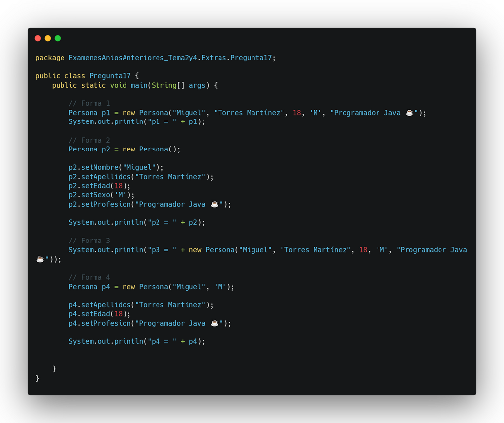The image size is (504, 423).
Task: Click the println statement printing p4
Action: 137,341
